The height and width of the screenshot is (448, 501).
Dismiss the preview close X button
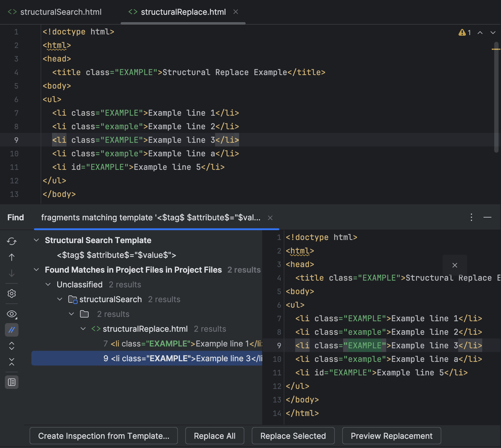point(455,265)
